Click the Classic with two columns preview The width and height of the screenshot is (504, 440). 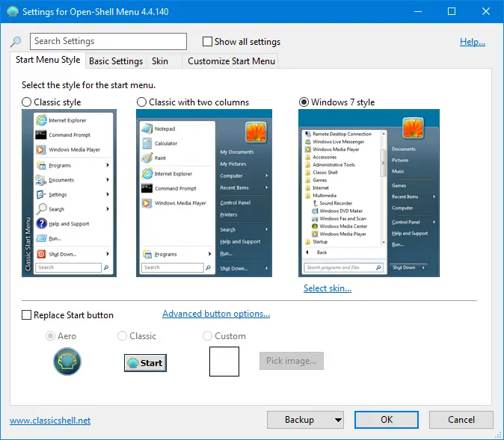204,193
